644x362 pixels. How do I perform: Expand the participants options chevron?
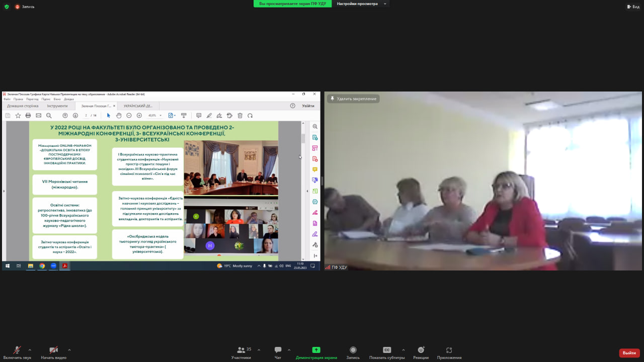(x=259, y=350)
